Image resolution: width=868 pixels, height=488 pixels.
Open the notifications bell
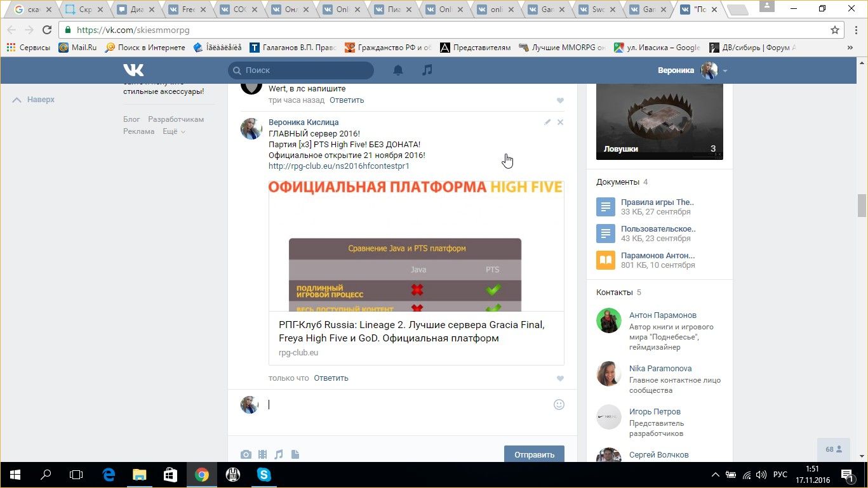398,70
